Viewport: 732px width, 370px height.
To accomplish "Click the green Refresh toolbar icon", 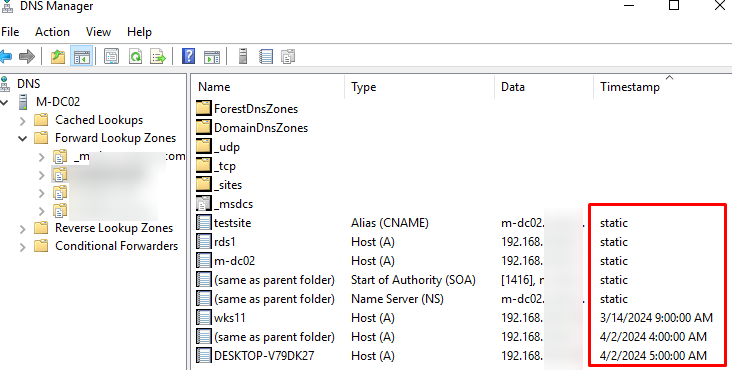I will point(135,57).
